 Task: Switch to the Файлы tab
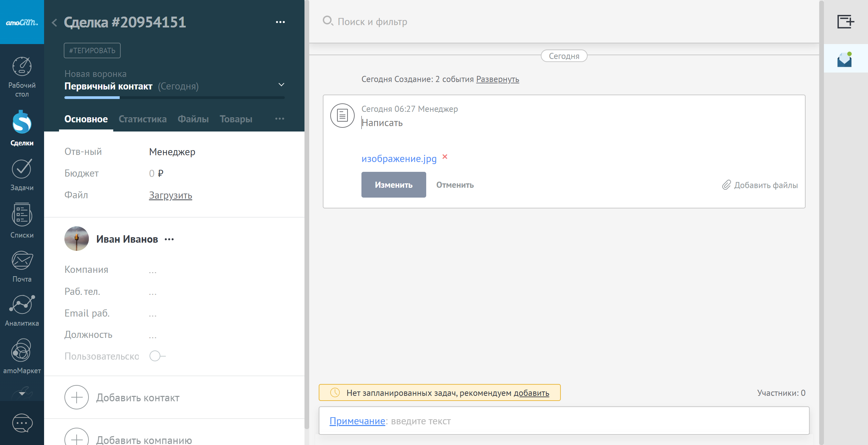(193, 119)
